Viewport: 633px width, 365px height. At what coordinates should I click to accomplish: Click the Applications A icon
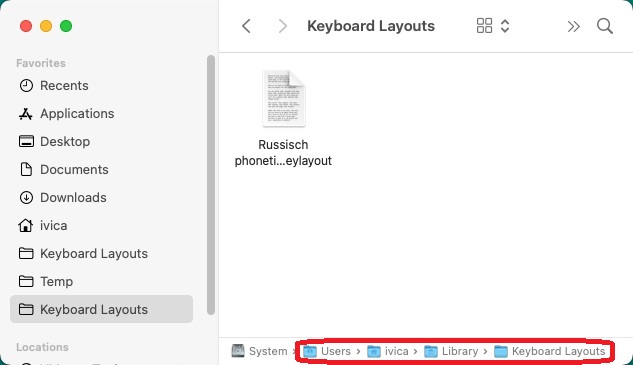click(x=26, y=114)
